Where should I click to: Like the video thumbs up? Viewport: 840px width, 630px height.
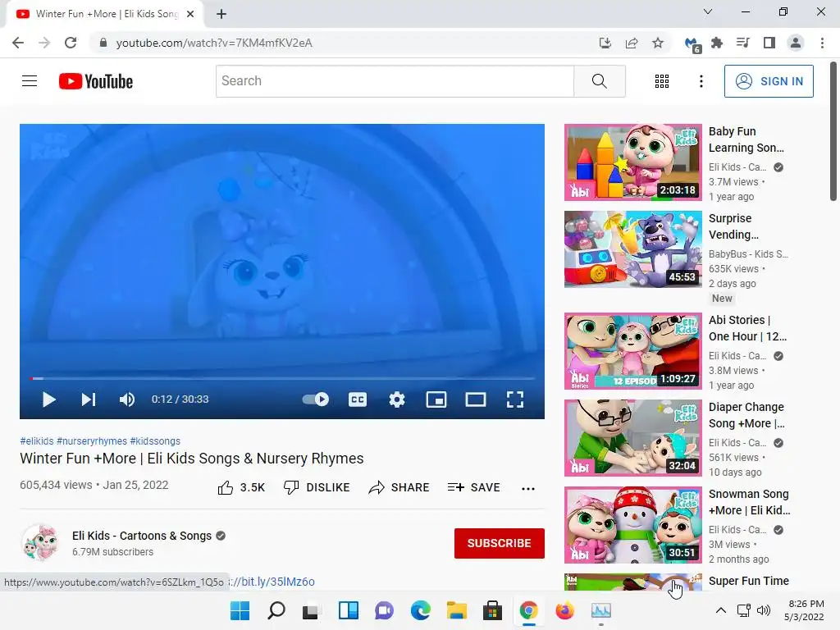coord(241,487)
